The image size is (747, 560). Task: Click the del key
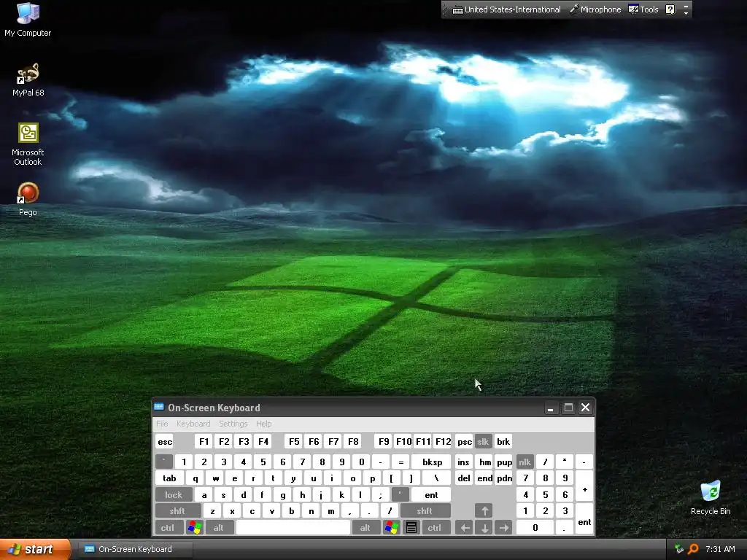click(463, 478)
